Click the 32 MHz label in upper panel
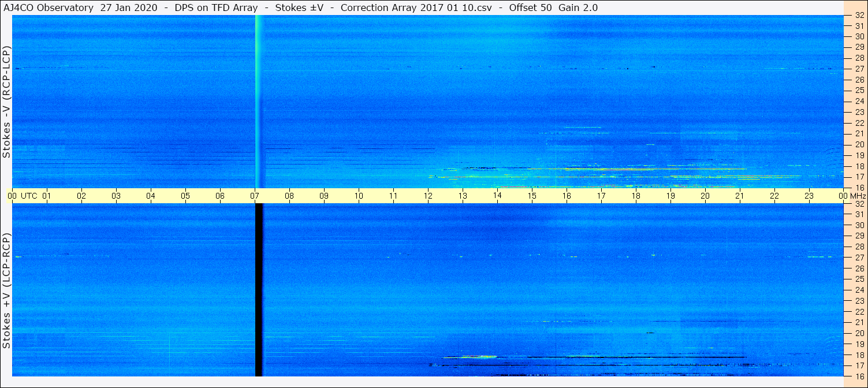868x388 pixels. pyautogui.click(x=859, y=16)
